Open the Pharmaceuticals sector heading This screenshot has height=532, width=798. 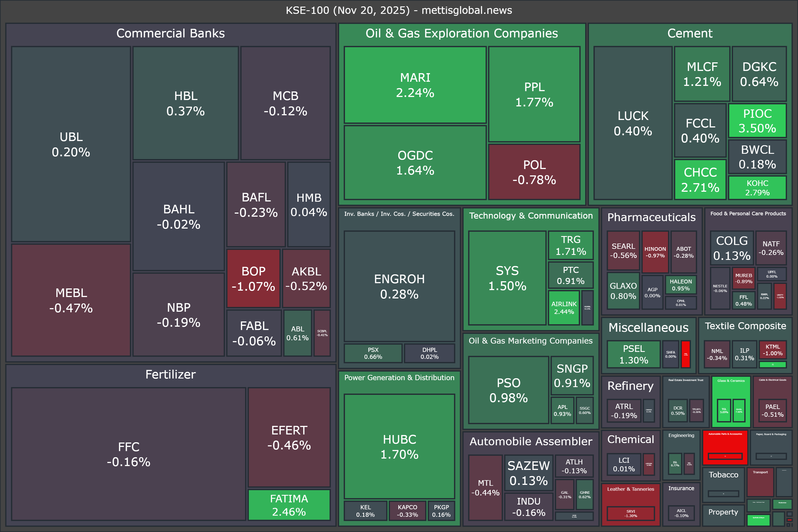point(651,217)
